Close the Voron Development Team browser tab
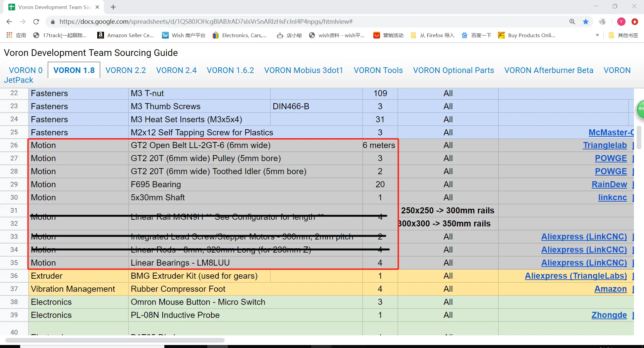Screen dimensions: 644x348 pos(97,7)
